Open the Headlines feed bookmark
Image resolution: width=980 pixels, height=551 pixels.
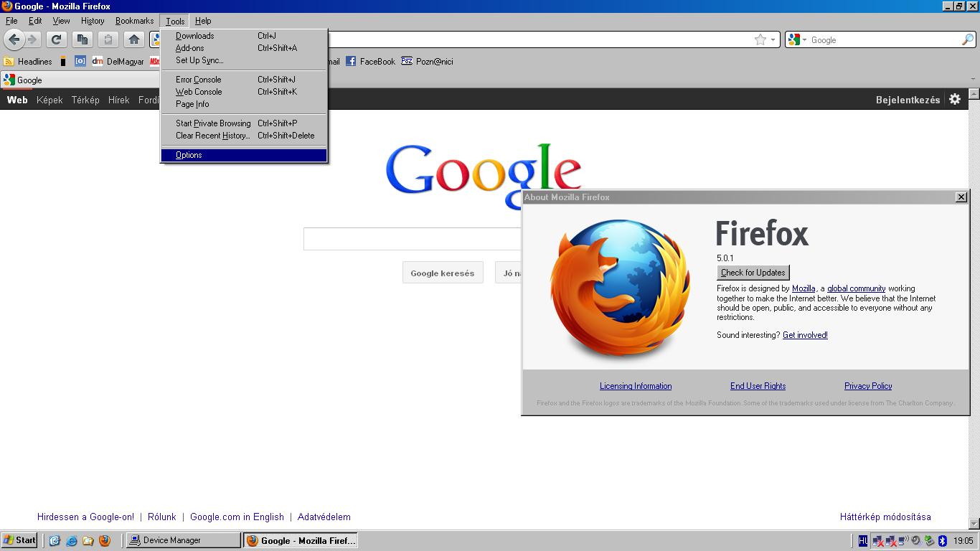(28, 62)
